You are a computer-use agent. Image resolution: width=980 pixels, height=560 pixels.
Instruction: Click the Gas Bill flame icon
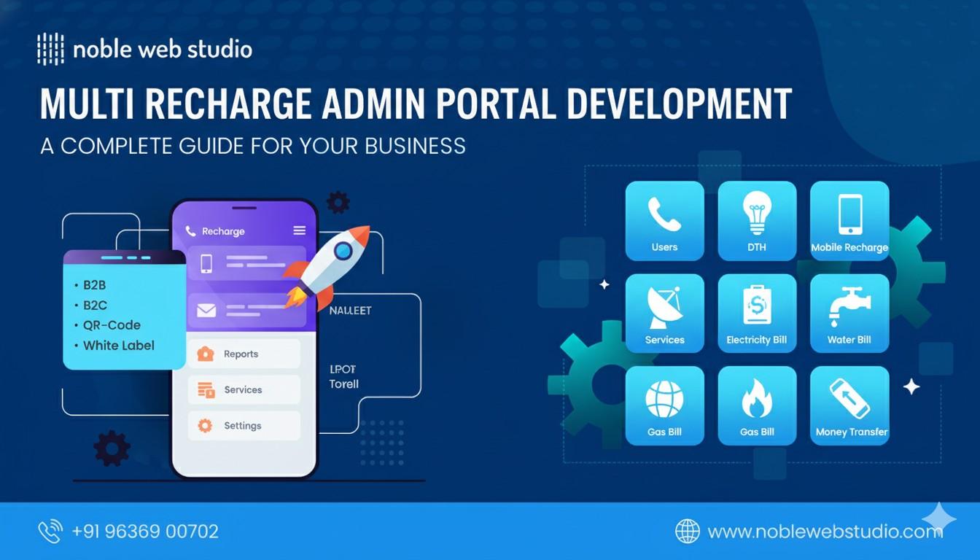(757, 405)
